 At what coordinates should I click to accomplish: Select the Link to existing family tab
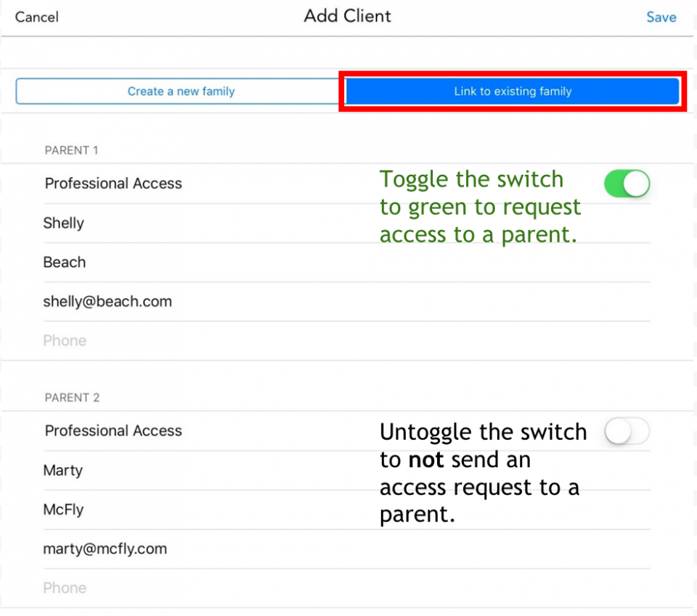[x=513, y=91]
